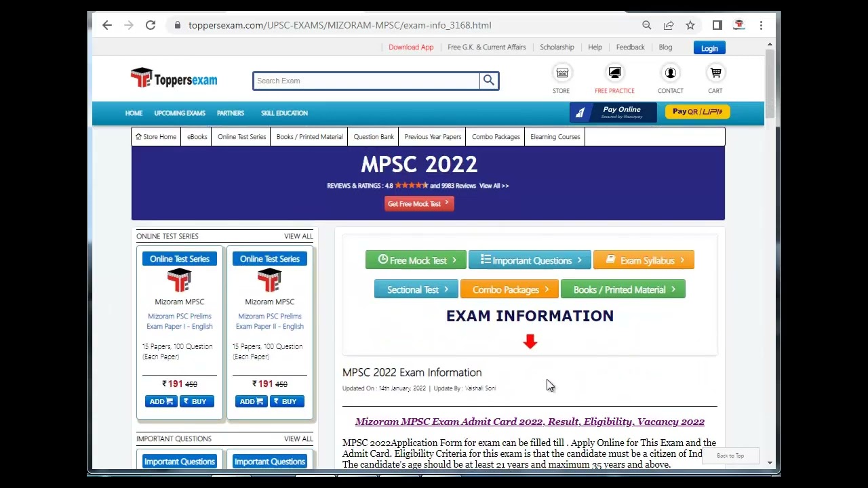
Task: Buy Mizoram PSC Prelims Paper I
Action: (x=195, y=401)
